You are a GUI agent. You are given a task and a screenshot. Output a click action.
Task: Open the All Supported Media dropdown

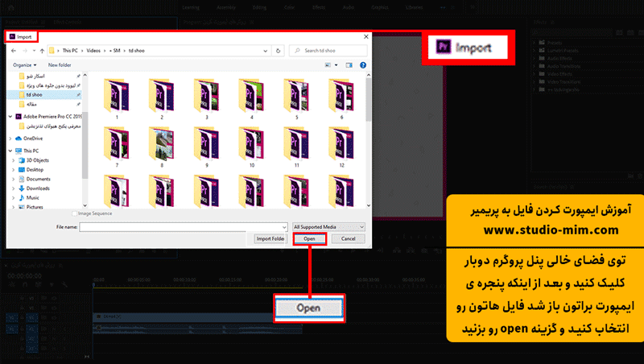point(329,226)
